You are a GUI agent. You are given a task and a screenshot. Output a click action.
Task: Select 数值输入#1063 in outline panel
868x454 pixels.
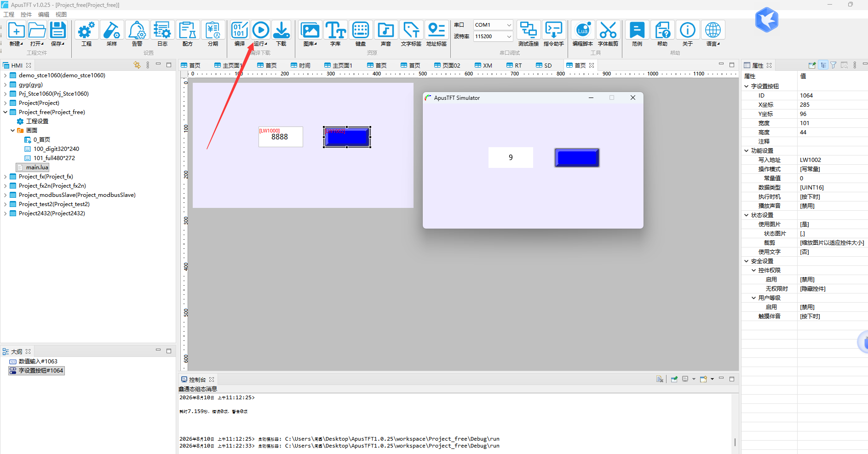coord(38,362)
